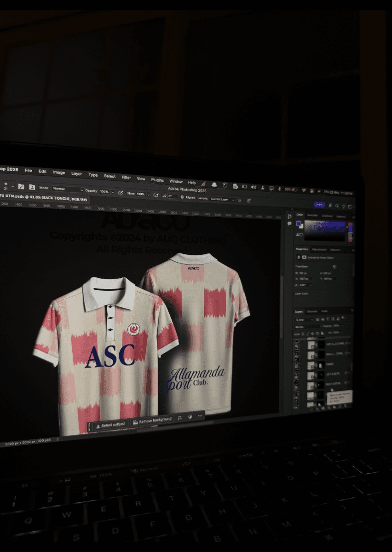The height and width of the screenshot is (552, 392).
Task: Toggle pressure for opacity icon
Action: coord(121,192)
